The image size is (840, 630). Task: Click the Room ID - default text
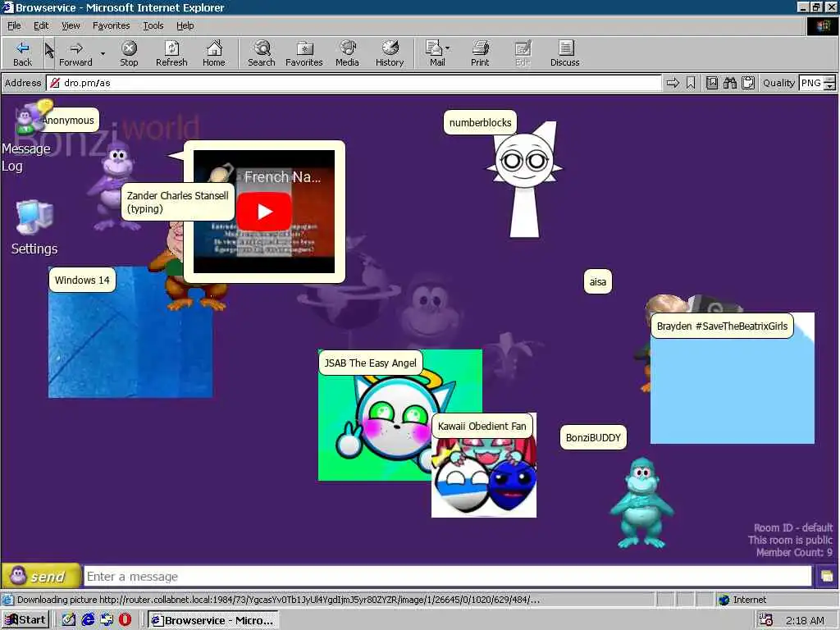(x=793, y=527)
